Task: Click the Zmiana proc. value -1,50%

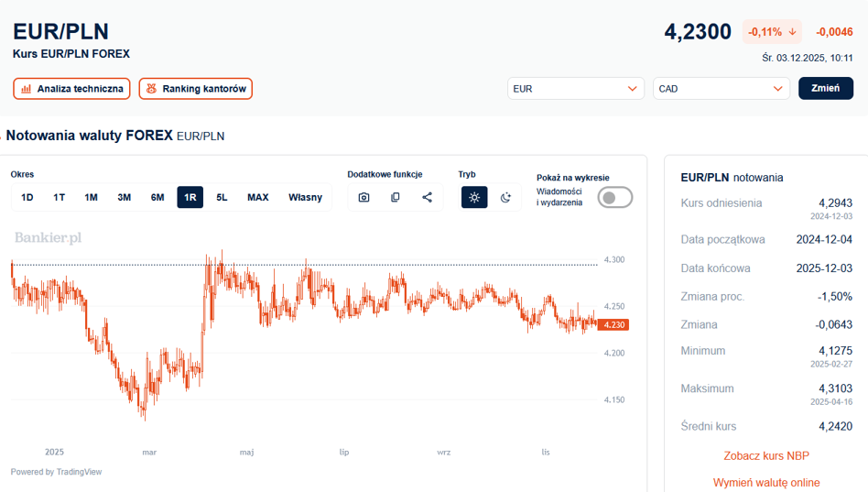Action: (x=835, y=297)
